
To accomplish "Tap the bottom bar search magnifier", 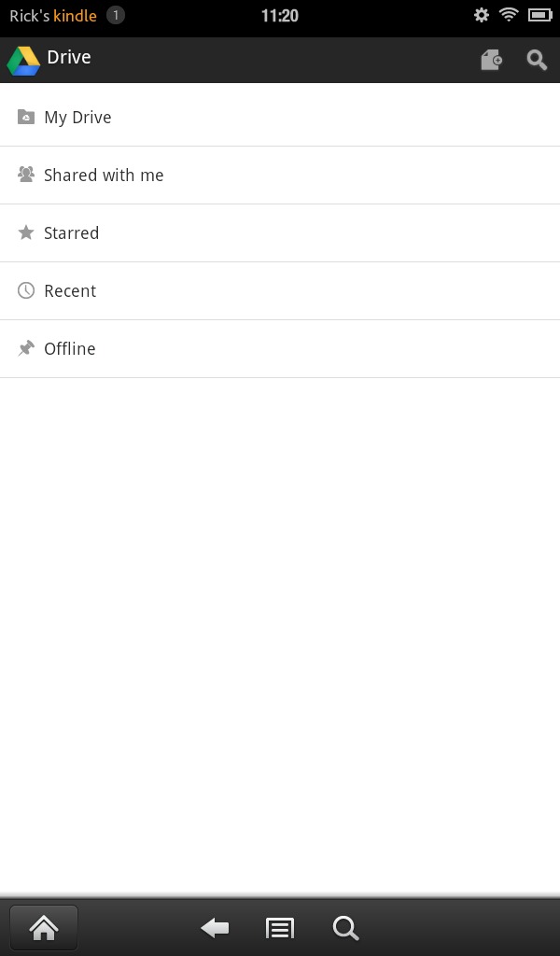I will (x=345, y=929).
